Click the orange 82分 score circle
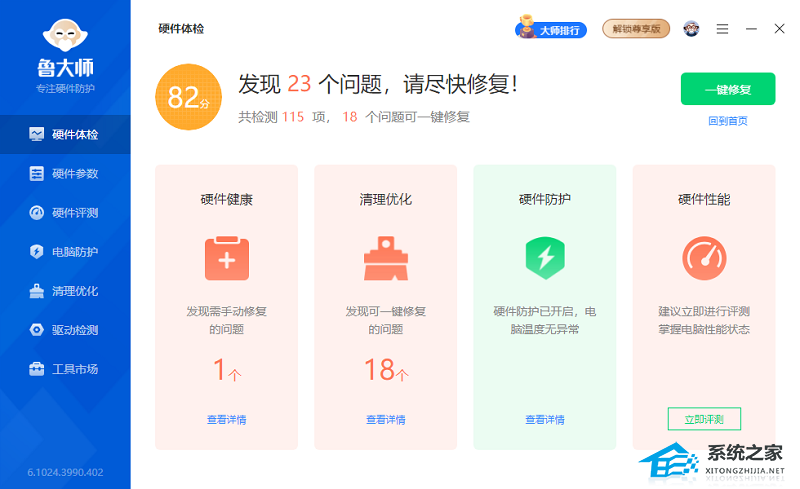Image resolution: width=800 pixels, height=489 pixels. 189,97
